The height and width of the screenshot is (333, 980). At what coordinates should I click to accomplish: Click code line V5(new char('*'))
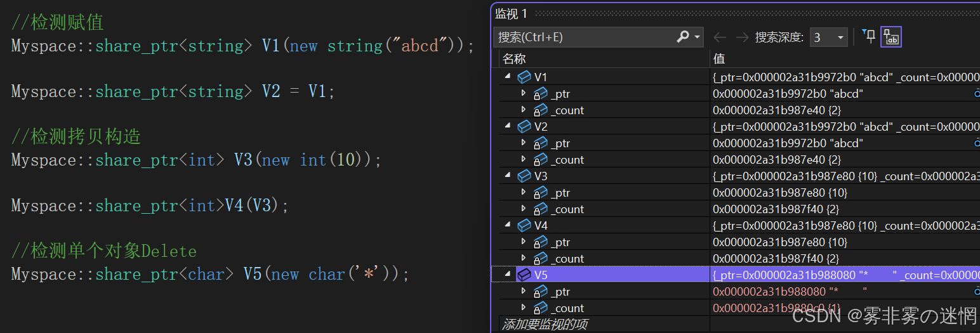(x=210, y=274)
